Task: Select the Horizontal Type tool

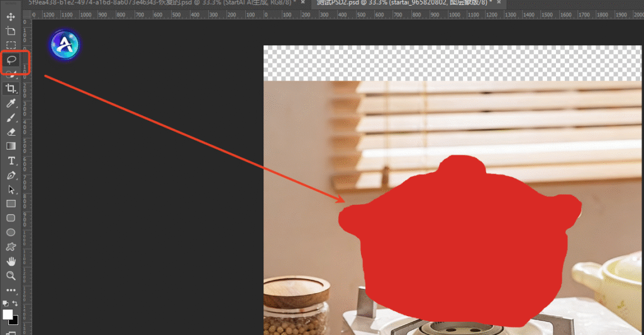Action: (11, 161)
